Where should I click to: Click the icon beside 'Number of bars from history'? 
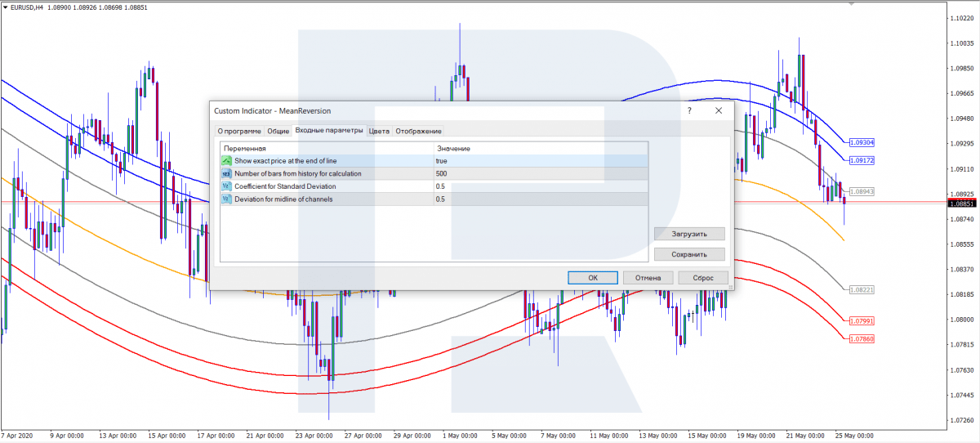pyautogui.click(x=226, y=173)
